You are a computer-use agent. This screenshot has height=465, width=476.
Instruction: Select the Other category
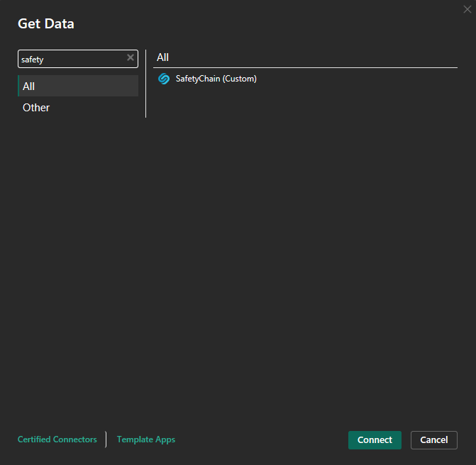[x=78, y=107]
